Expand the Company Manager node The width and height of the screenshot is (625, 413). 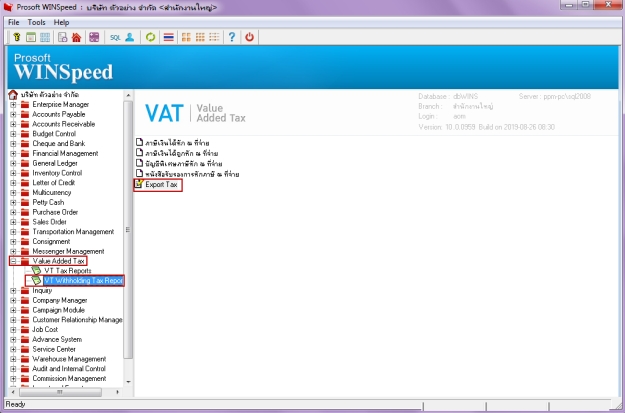(x=14, y=300)
